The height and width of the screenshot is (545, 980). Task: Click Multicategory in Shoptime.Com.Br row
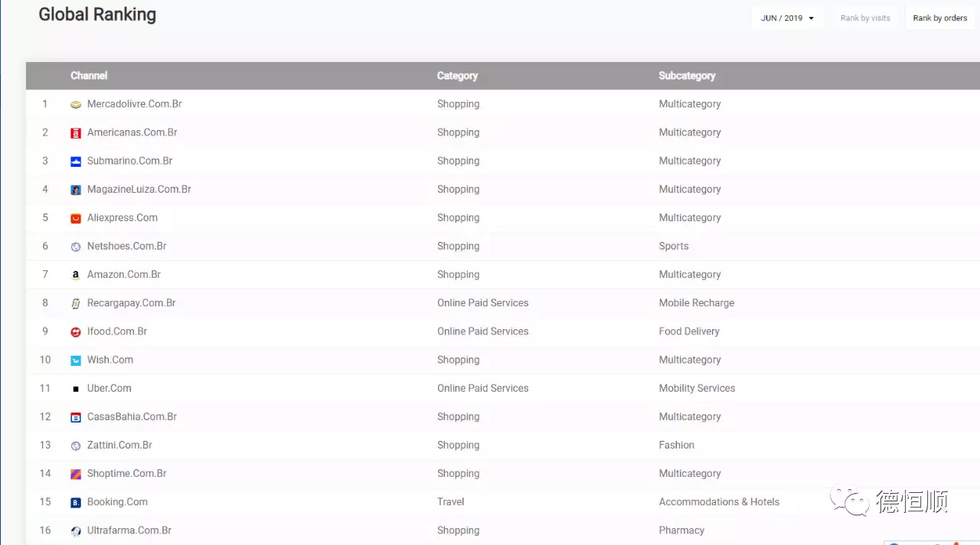pos(690,473)
